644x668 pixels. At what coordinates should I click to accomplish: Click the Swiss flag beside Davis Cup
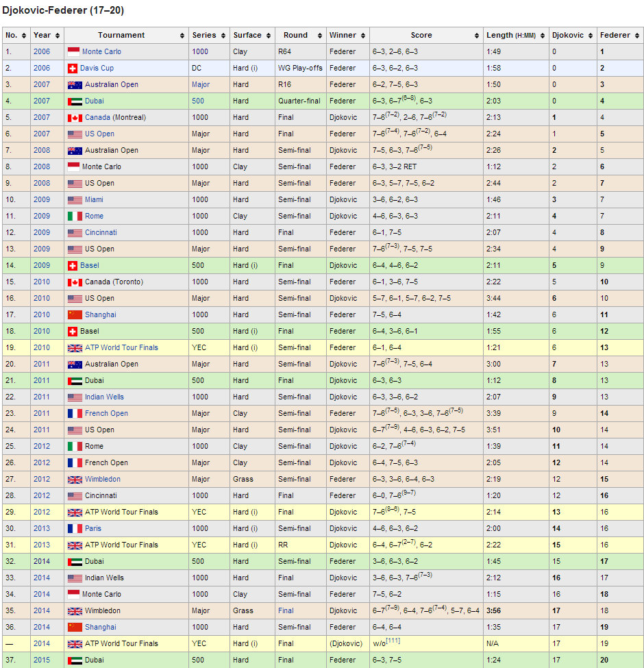coord(73,68)
